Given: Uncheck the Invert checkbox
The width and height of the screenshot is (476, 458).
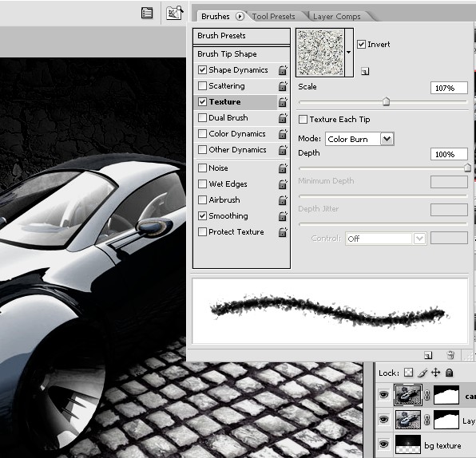Looking at the screenshot, I should pyautogui.click(x=361, y=44).
